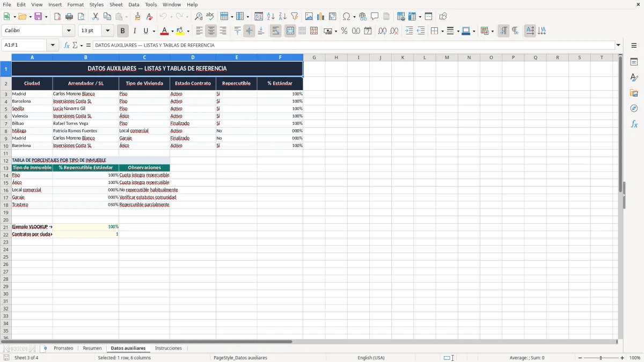Apply the red Font Color swatch
The height and width of the screenshot is (362, 644).
[x=165, y=31]
